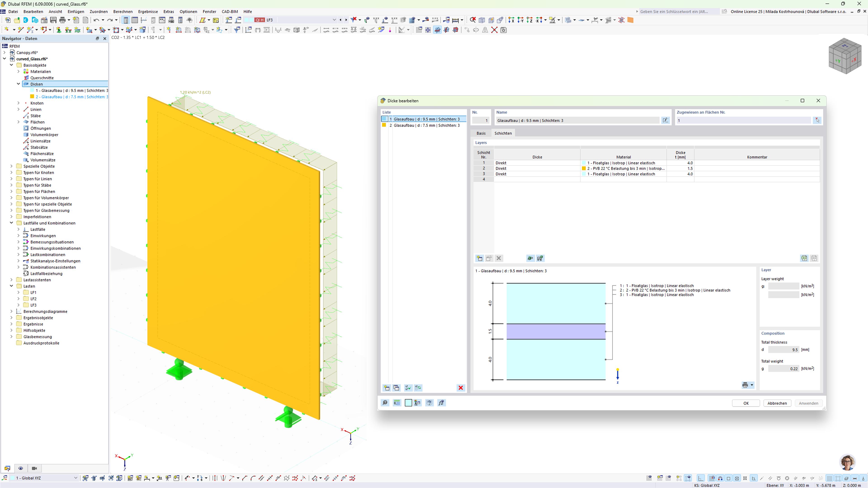The image size is (868, 488).
Task: Expand the LF1 load case node
Action: tap(19, 292)
